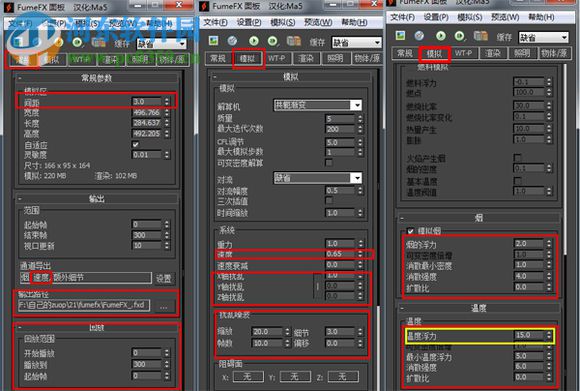The width and height of the screenshot is (580, 391).
Task: Select 速度 channel in left window export list
Action: (x=40, y=277)
